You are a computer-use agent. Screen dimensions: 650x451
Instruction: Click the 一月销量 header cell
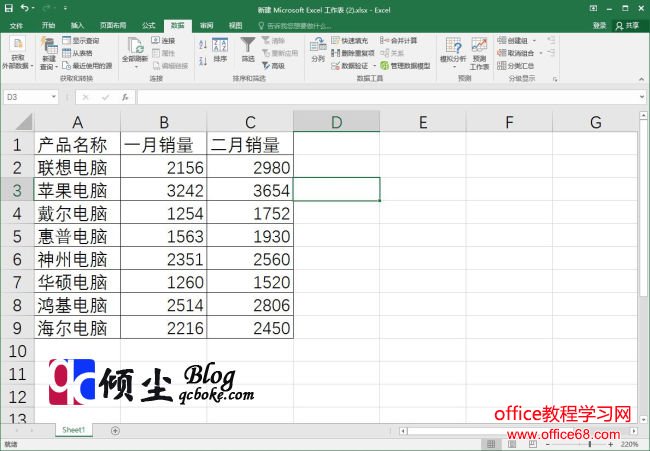163,144
